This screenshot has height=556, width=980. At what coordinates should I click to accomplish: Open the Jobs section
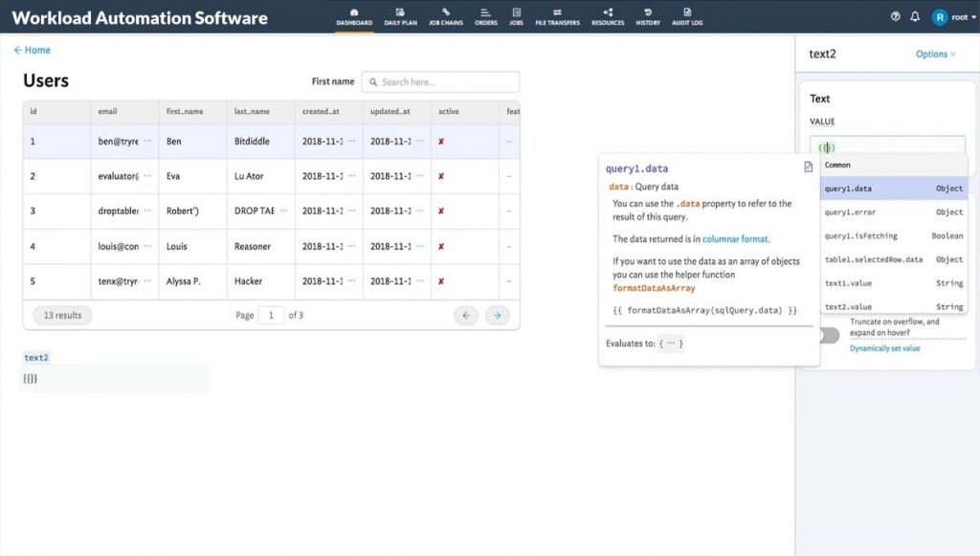coord(517,16)
